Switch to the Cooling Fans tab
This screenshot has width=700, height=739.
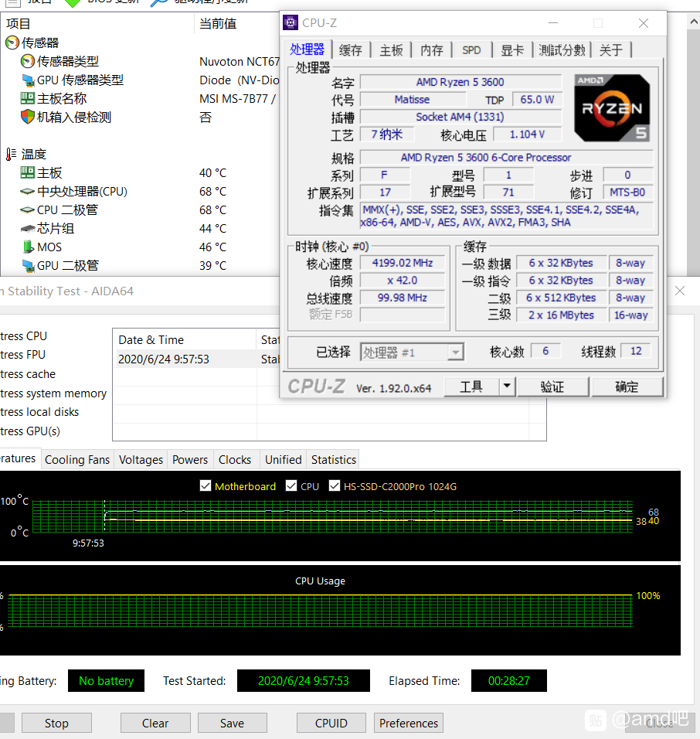(x=77, y=459)
